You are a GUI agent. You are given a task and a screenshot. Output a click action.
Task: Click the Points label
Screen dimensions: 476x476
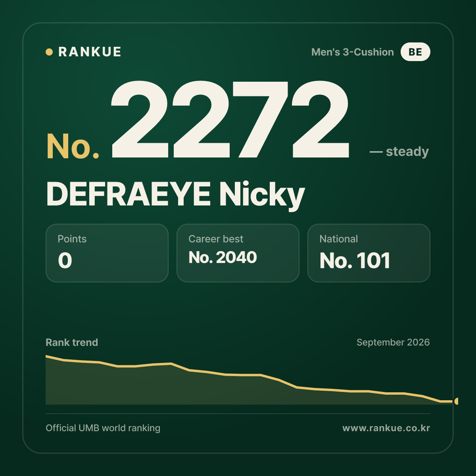click(x=72, y=239)
